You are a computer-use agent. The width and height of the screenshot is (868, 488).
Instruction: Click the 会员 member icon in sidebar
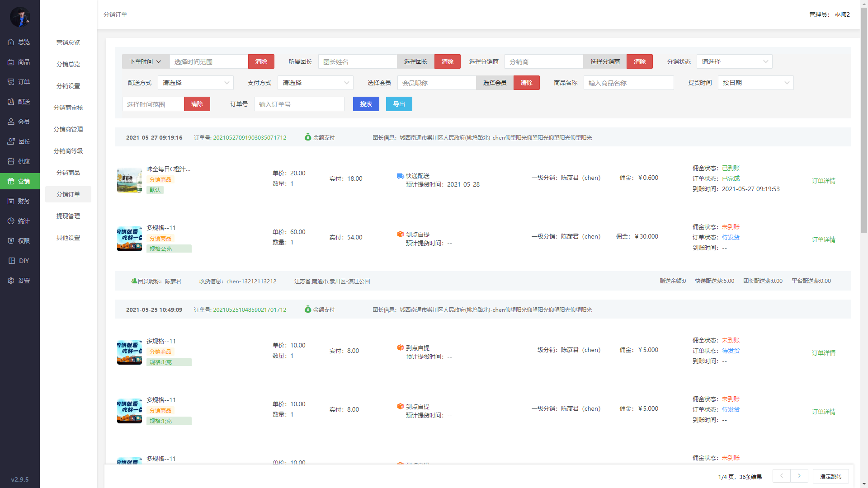pyautogui.click(x=11, y=122)
